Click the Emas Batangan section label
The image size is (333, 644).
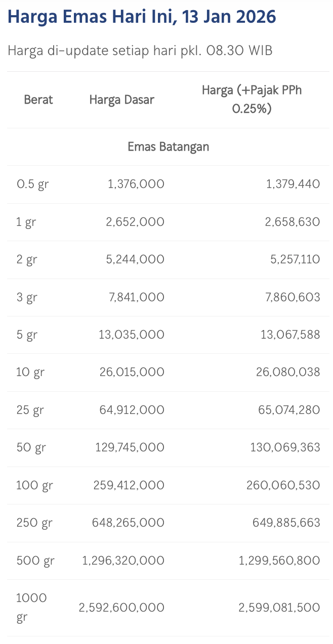pos(168,147)
